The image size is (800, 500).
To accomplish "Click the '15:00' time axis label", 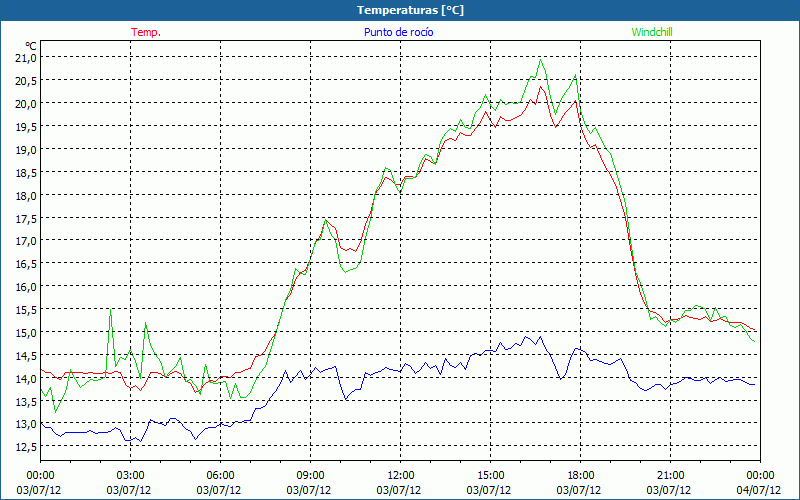I will point(490,476).
